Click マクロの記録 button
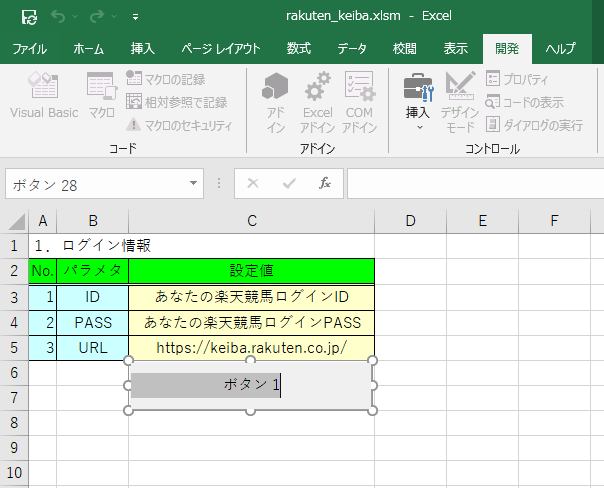The image size is (604, 488). point(166,79)
